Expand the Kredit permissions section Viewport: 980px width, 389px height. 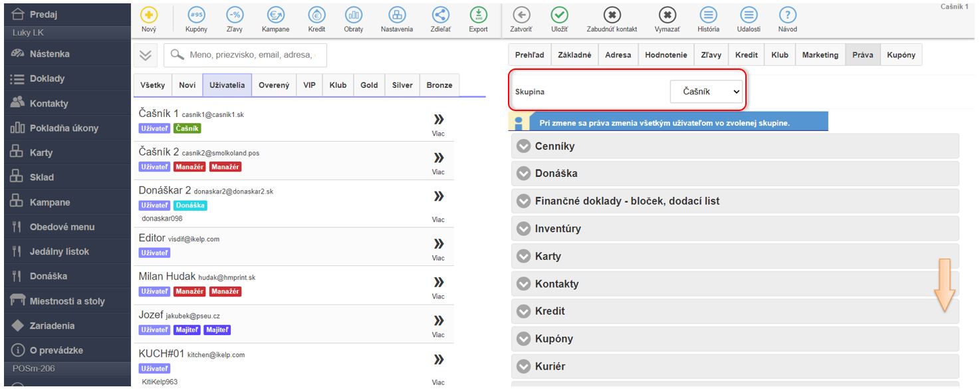tap(524, 311)
